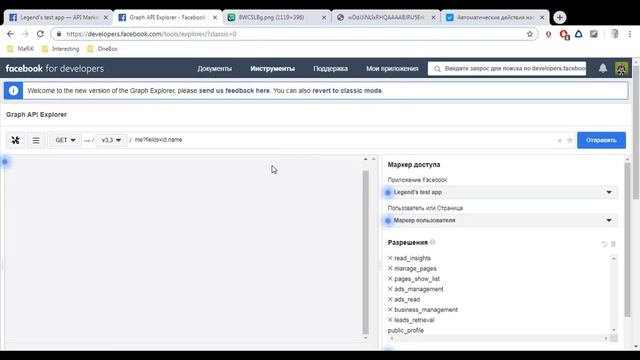This screenshot has height=360, width=640.
Task: Click the star favorite icon in query bar
Action: (x=570, y=140)
